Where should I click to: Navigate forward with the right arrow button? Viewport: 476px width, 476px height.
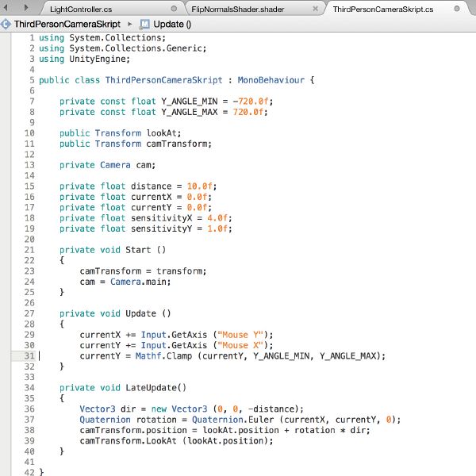28,9
